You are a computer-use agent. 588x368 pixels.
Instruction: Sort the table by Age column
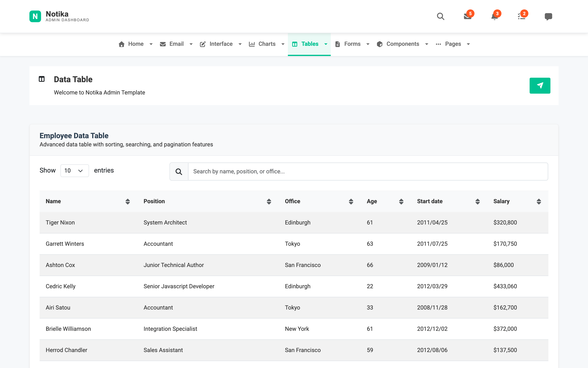click(x=401, y=201)
